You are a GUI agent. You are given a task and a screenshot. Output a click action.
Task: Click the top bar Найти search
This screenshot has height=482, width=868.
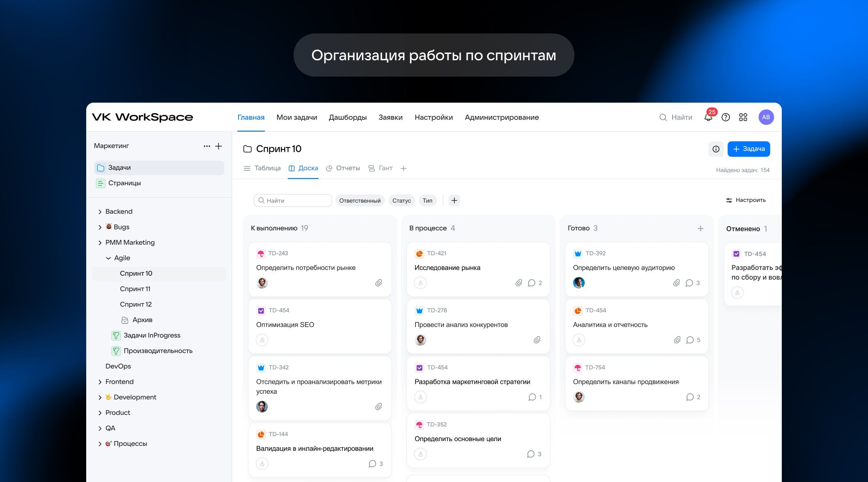(676, 118)
